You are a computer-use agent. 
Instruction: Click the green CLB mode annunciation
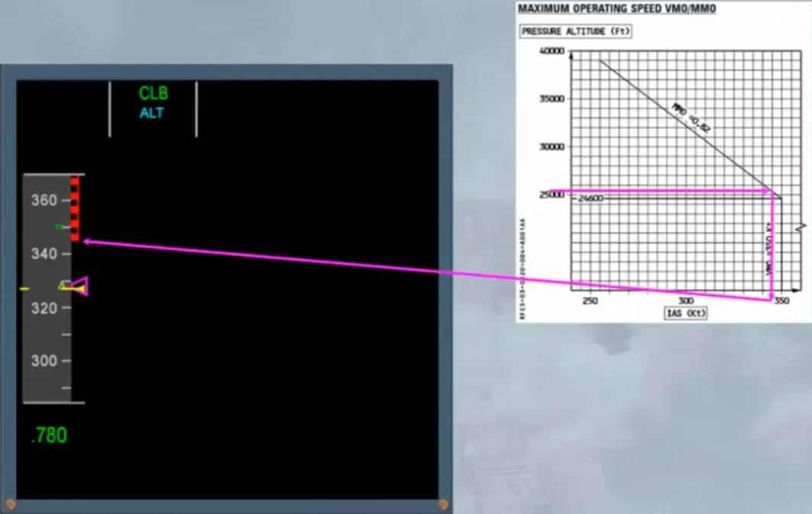(x=153, y=93)
